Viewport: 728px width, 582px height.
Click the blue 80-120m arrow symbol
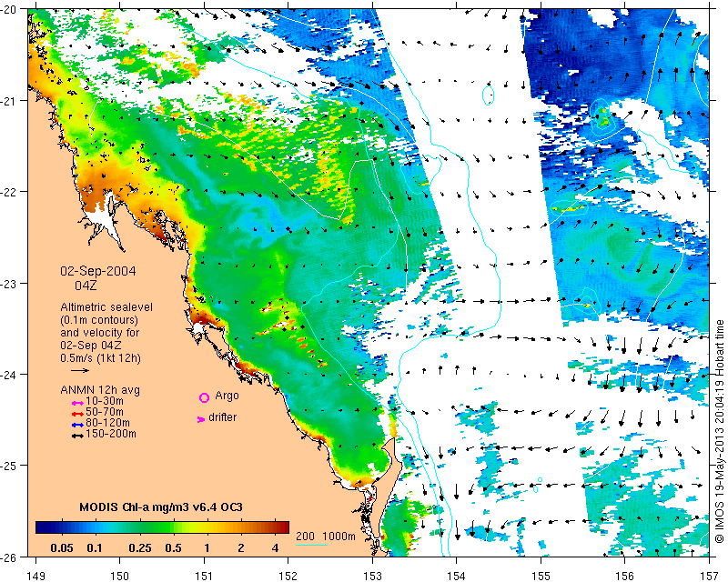(x=77, y=425)
